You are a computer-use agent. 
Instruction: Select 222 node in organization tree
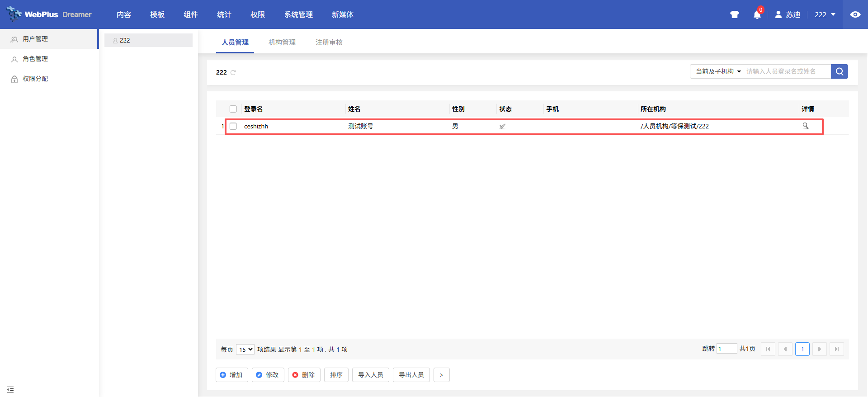125,40
